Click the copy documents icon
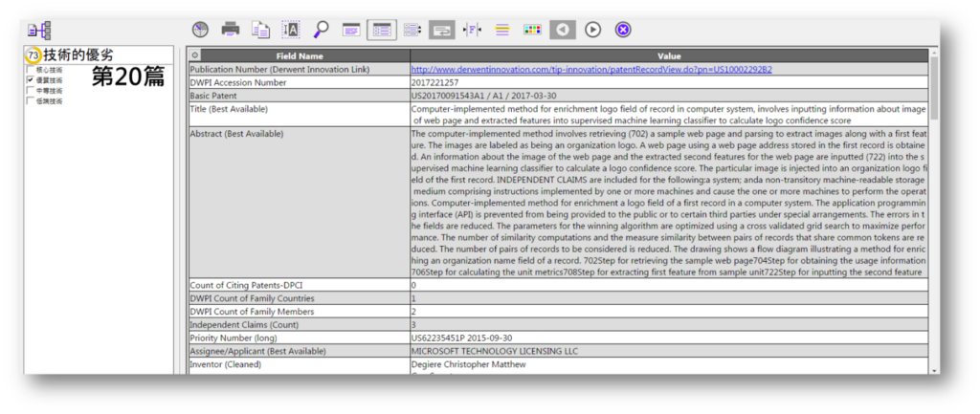 260,30
